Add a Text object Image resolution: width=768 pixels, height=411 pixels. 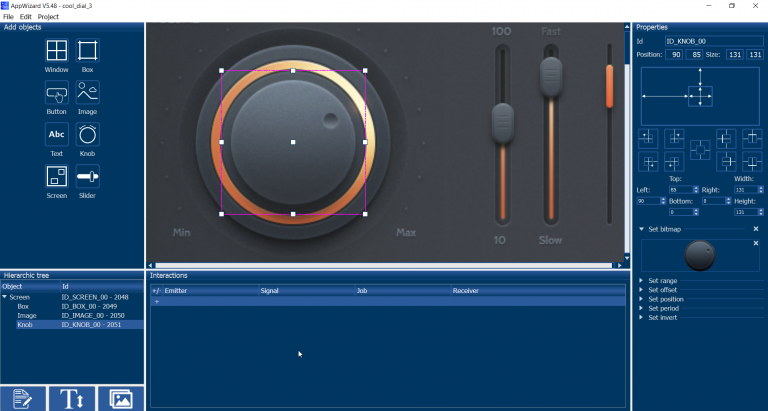[57, 134]
